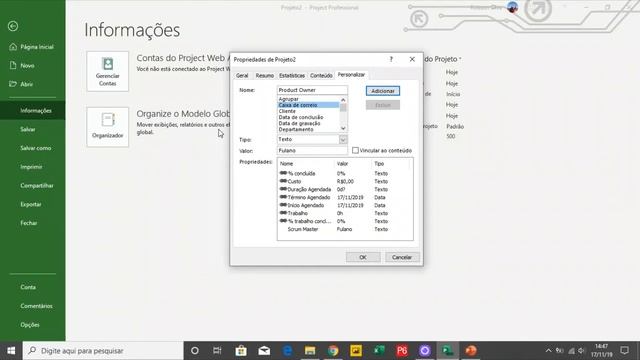
Task: Click the Adicionar button
Action: 383,91
